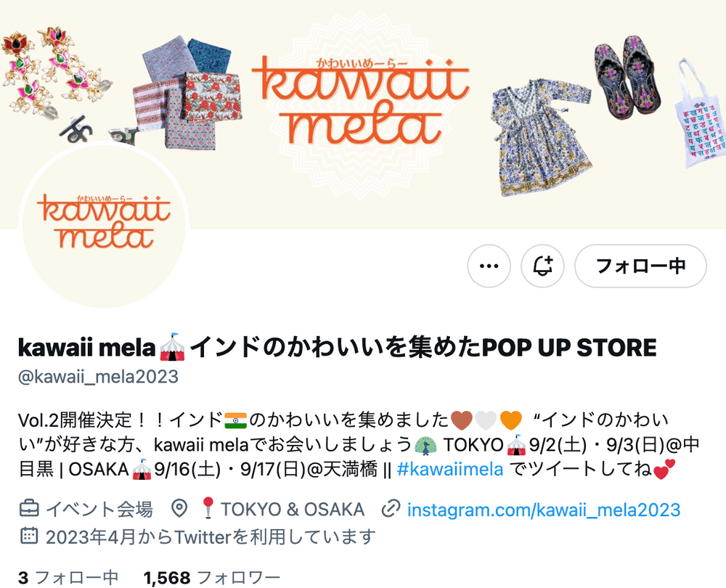The height and width of the screenshot is (588, 726).
Task: Open the kawaii mela profile avatar
Action: [x=104, y=224]
